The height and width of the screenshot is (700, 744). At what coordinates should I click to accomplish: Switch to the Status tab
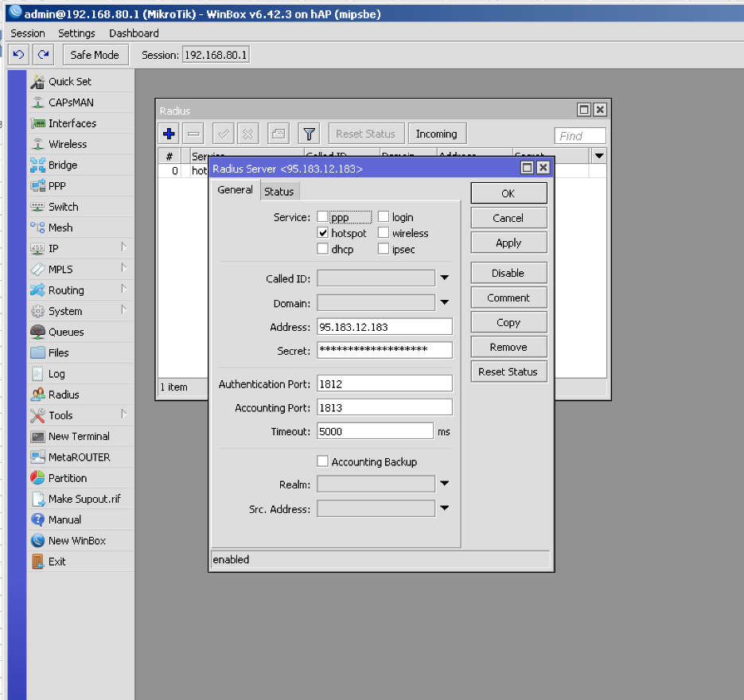(279, 192)
